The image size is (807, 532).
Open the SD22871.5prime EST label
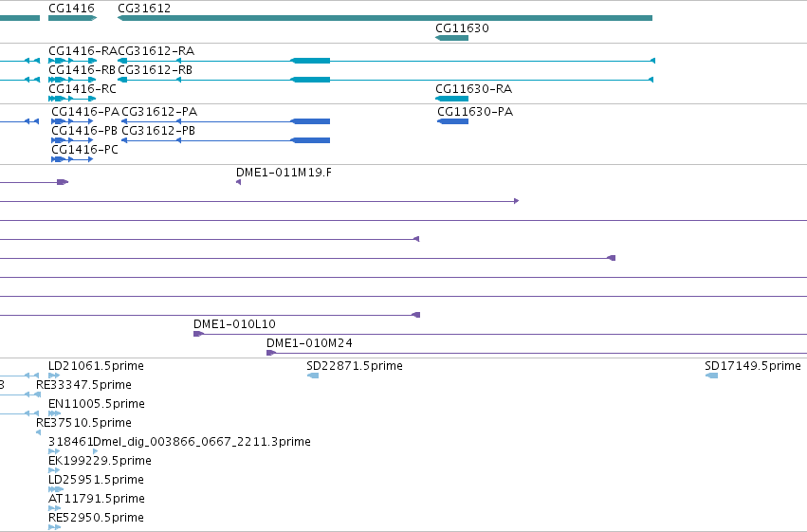coord(355,366)
